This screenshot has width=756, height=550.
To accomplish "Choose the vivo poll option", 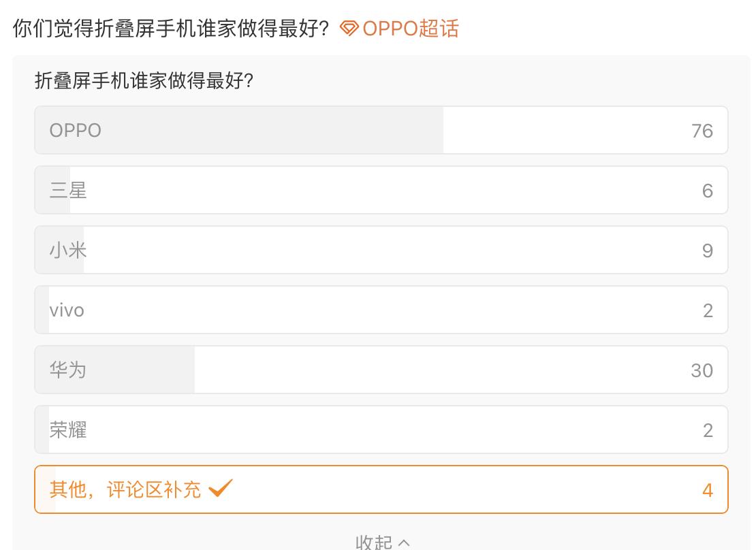I will point(381,310).
